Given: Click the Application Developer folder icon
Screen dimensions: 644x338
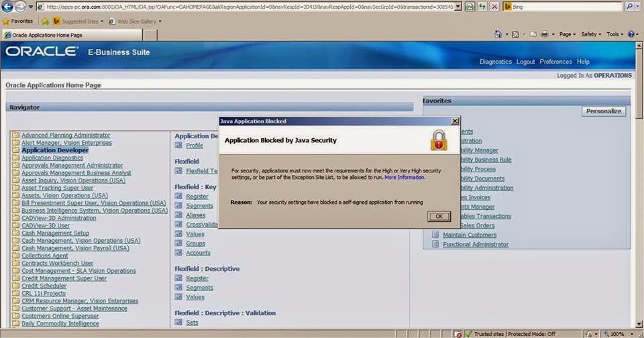Looking at the screenshot, I should coord(16,150).
